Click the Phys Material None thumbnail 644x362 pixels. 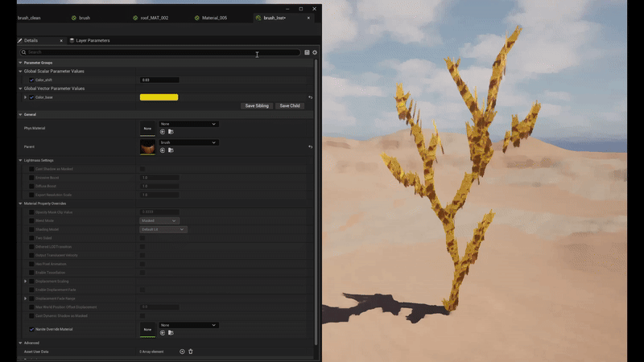(x=147, y=129)
